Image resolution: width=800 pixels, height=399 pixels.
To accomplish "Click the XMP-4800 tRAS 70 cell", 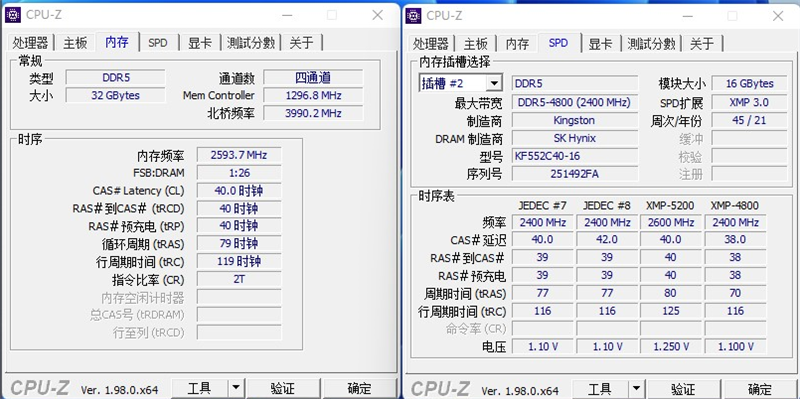I will [x=735, y=293].
